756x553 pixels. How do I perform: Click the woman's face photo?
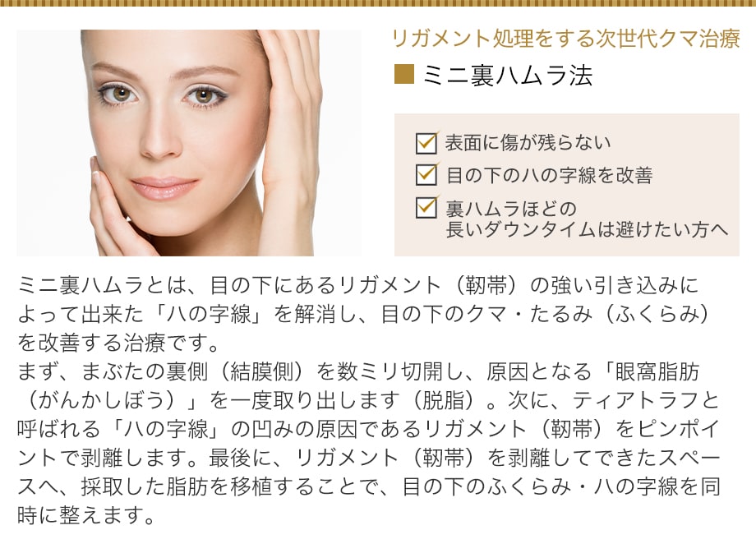coord(189,143)
